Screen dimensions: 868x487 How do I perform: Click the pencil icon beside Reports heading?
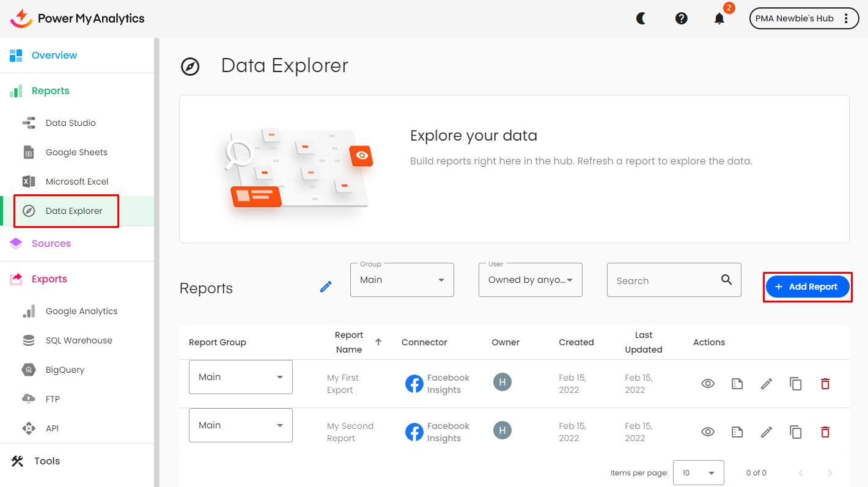326,287
